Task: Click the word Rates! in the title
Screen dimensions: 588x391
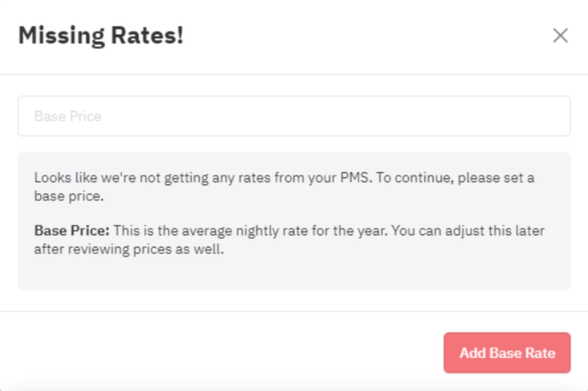Action: point(147,36)
